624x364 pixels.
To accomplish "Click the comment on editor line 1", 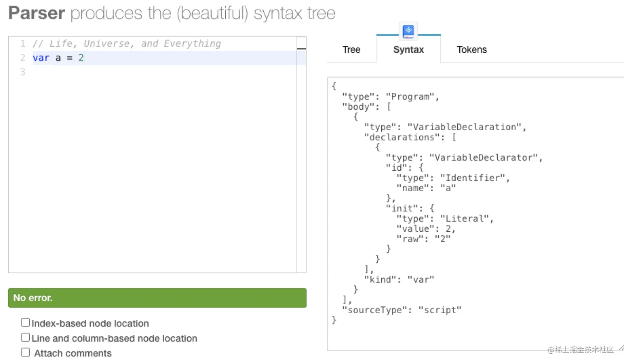I will [x=127, y=44].
